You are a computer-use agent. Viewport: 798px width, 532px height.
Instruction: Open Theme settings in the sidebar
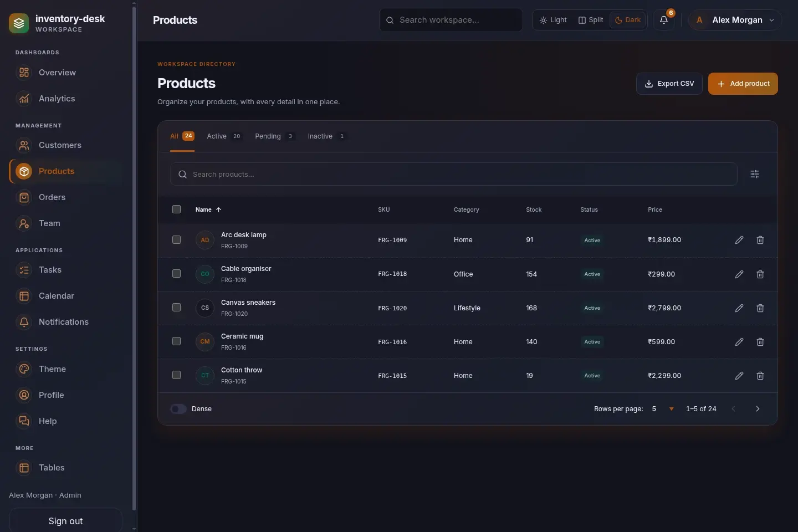66,369
